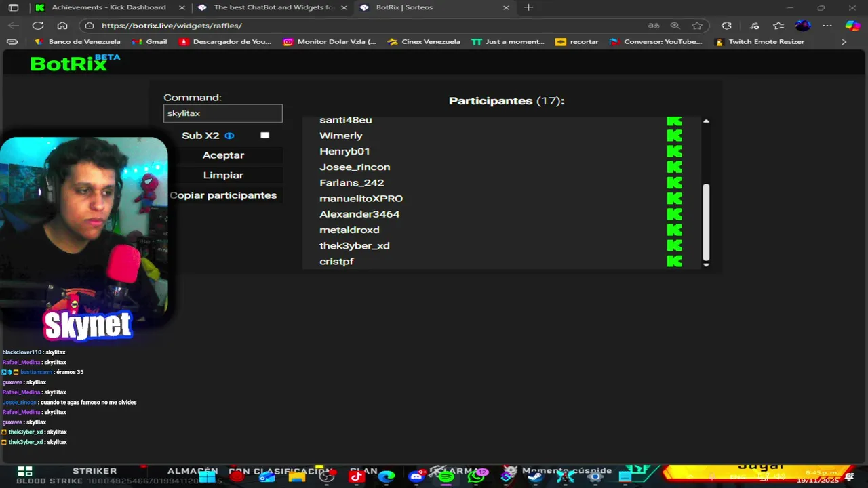This screenshot has height=488, width=868.
Task: Open the Monitor Dolar Vzla bookmark
Action: pyautogui.click(x=330, y=42)
